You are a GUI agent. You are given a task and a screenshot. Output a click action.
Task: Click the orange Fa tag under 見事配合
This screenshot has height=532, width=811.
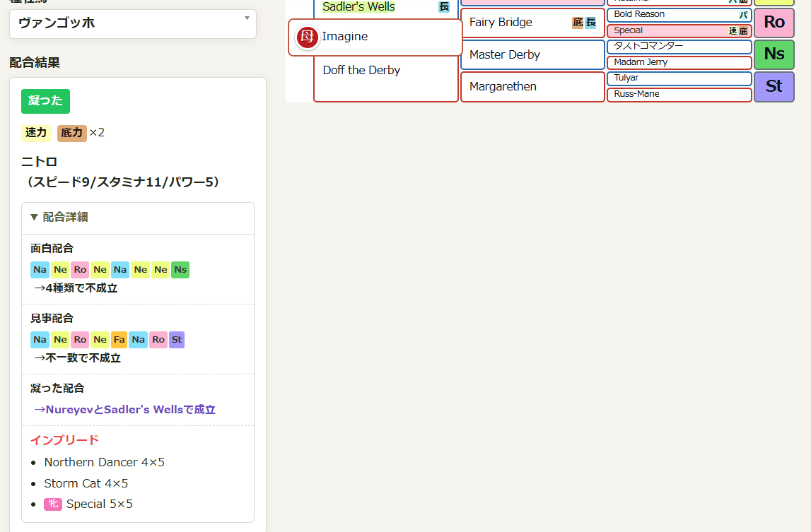tap(119, 340)
